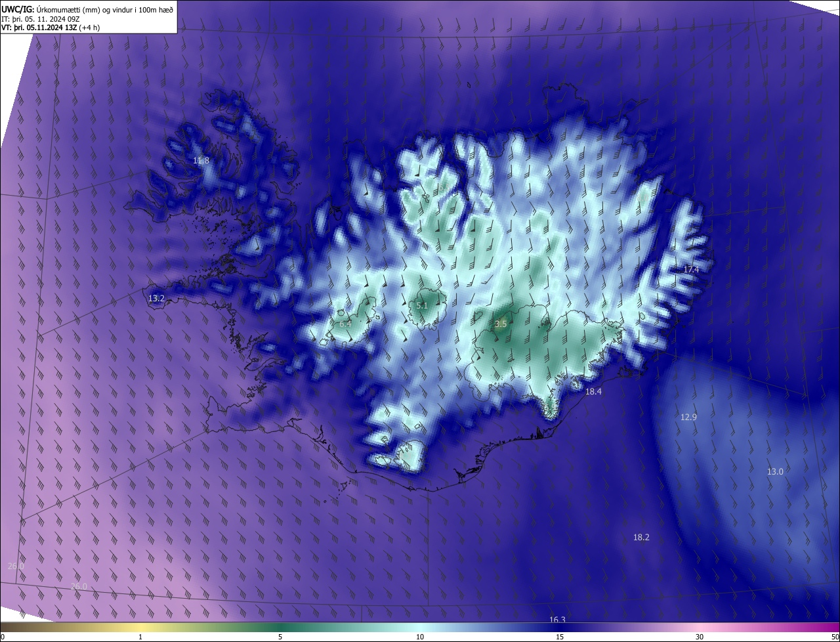Click the 13.2 value label
840x642 pixels.
(x=156, y=298)
